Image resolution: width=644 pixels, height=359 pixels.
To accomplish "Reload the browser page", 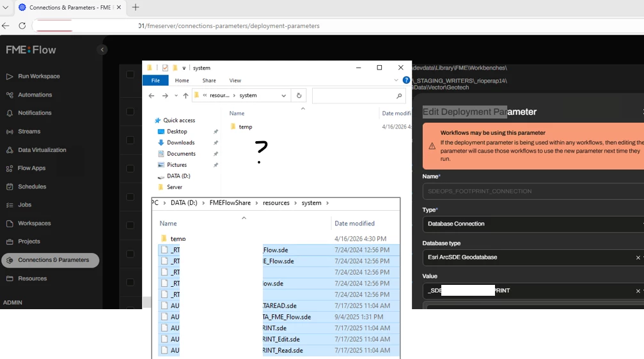I will [22, 26].
